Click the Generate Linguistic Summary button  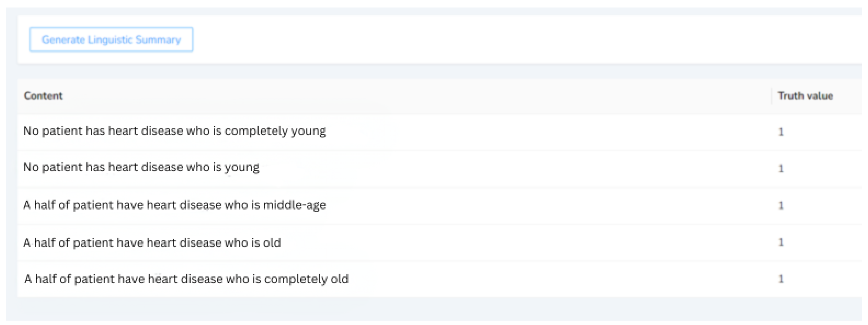click(111, 40)
